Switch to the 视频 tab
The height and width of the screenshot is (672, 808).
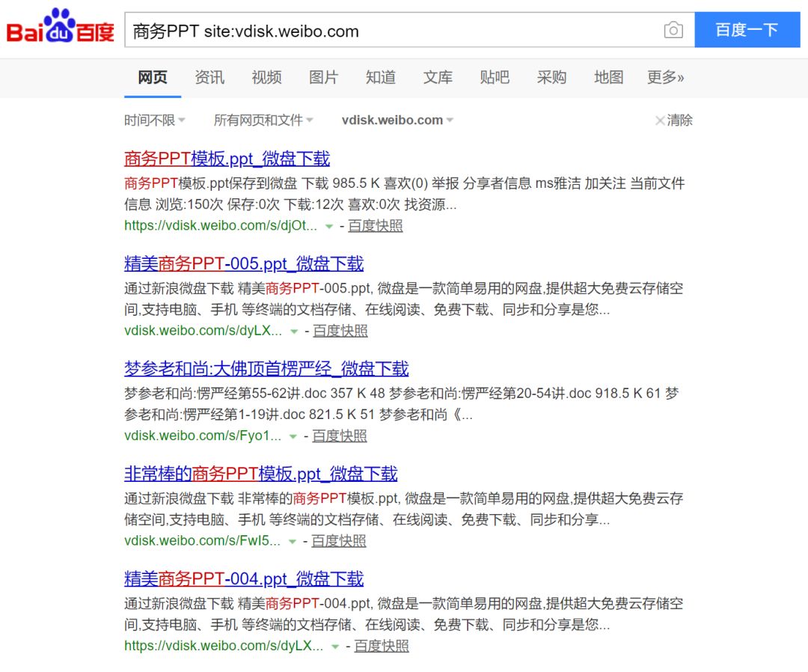(266, 77)
